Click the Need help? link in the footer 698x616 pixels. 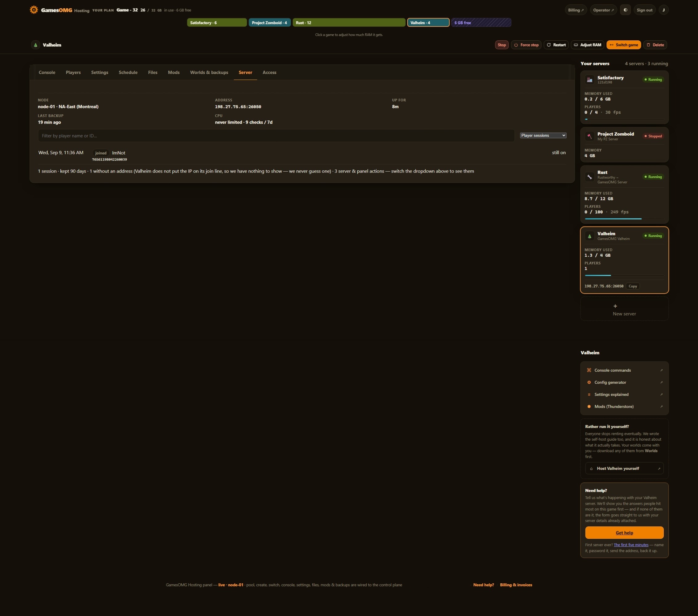tap(483, 585)
